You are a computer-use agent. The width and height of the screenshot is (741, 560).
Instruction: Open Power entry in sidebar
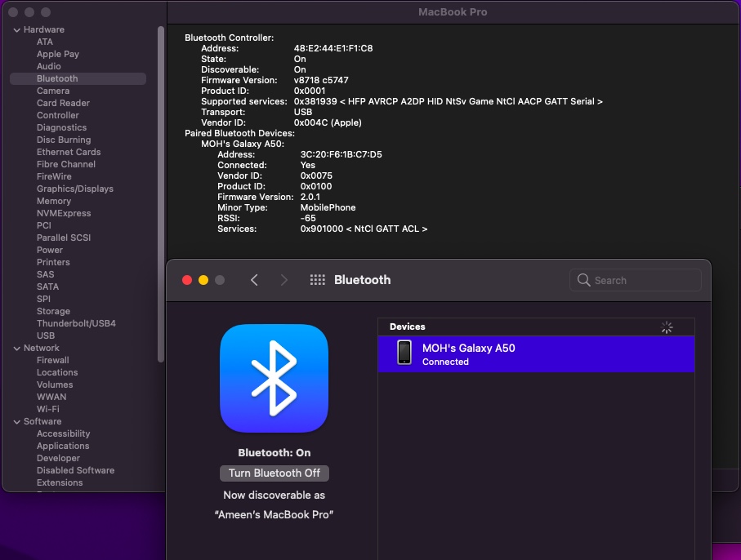point(50,251)
